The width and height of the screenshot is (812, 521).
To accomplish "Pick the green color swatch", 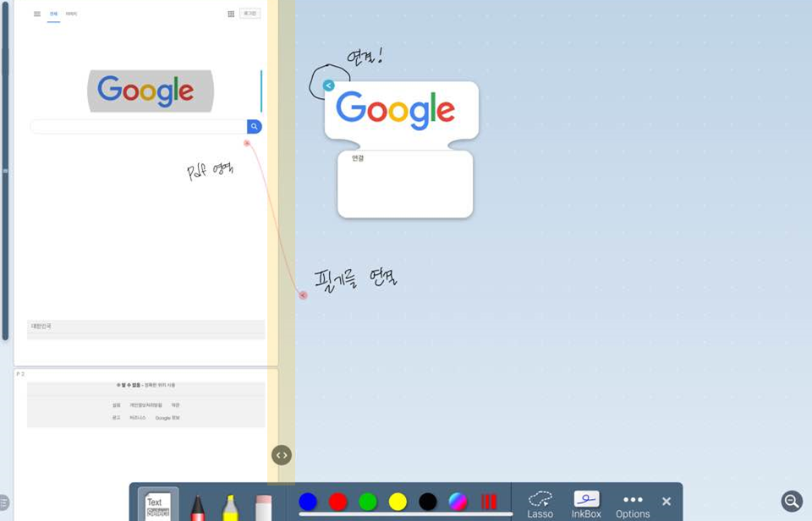I will (368, 502).
